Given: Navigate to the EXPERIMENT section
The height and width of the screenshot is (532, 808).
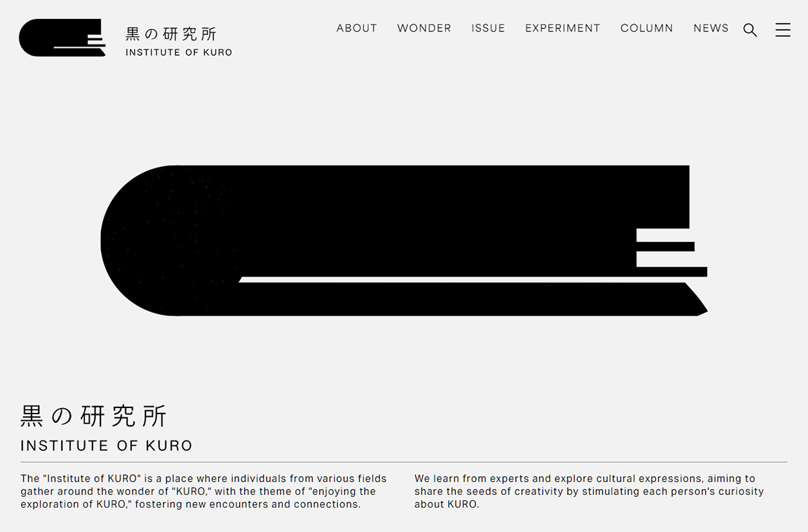Looking at the screenshot, I should (562, 28).
